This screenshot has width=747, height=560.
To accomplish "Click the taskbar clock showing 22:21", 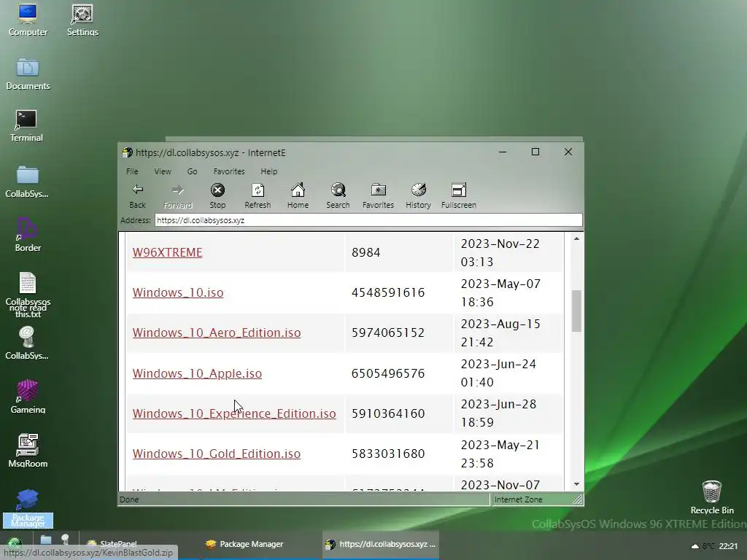I will click(728, 546).
